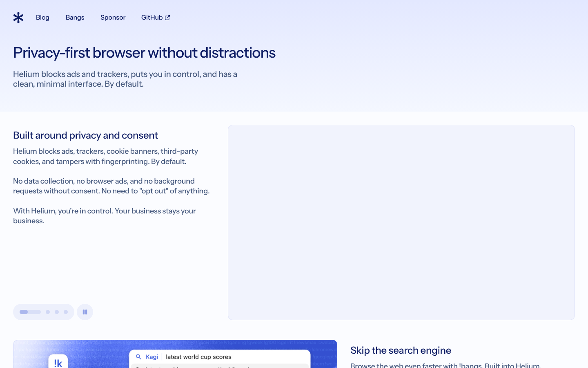Click the 'Built around privacy and consent' heading
This screenshot has height=368, width=588.
pos(85,135)
